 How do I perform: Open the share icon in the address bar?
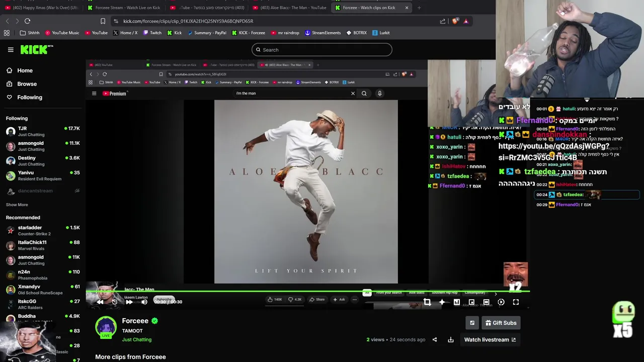(443, 21)
